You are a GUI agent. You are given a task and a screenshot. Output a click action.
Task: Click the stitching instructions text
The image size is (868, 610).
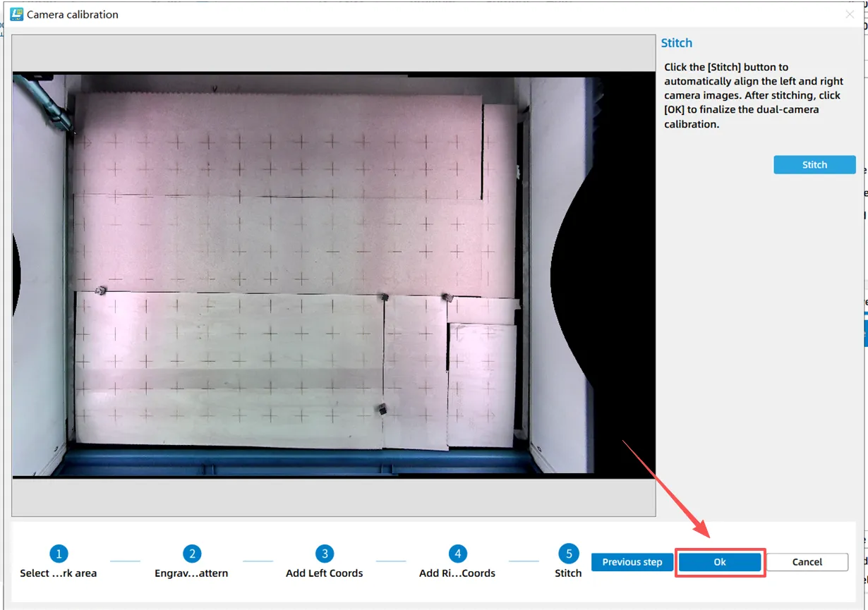[754, 95]
